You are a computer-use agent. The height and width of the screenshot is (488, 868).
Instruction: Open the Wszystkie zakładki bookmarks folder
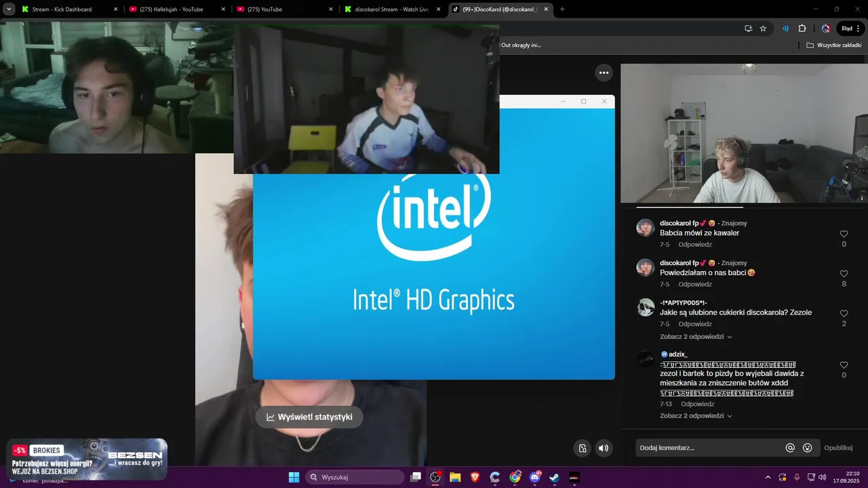point(834,45)
